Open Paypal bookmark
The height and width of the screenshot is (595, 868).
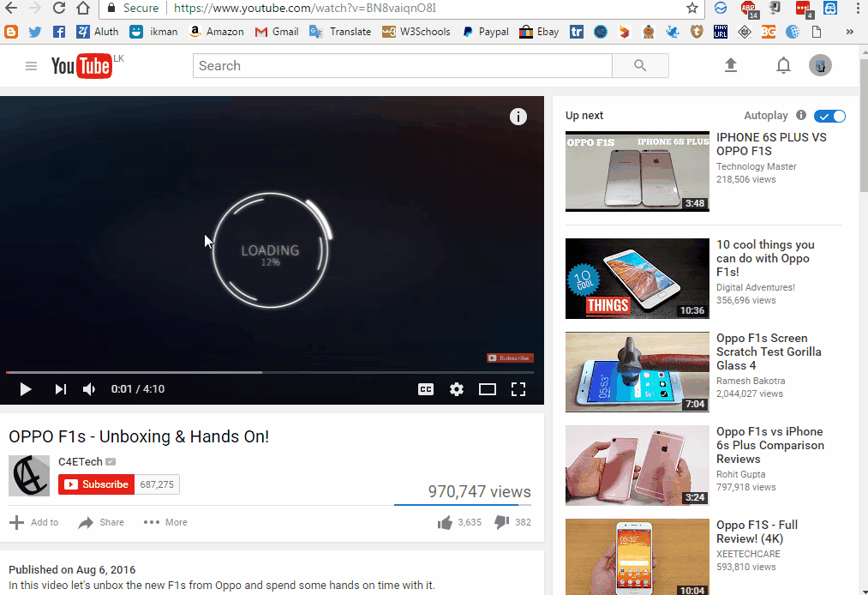[485, 32]
